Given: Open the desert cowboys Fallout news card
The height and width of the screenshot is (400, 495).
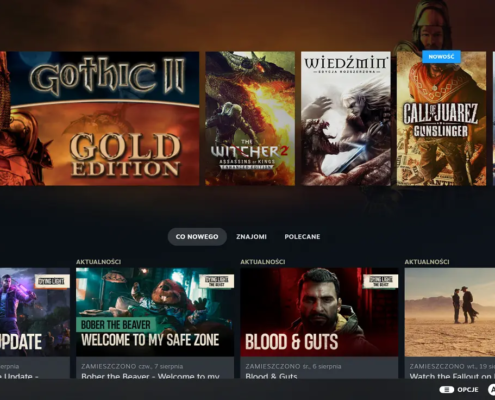Looking at the screenshot, I should point(450,323).
